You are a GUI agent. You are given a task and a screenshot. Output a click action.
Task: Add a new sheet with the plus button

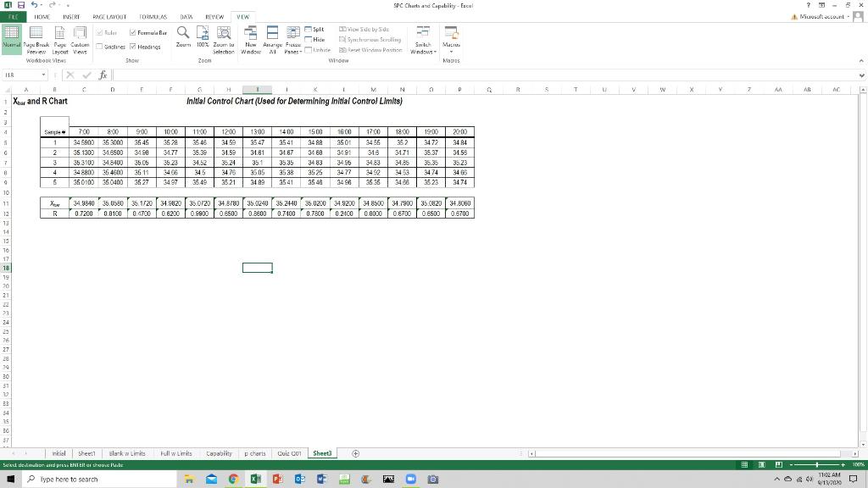click(x=355, y=453)
